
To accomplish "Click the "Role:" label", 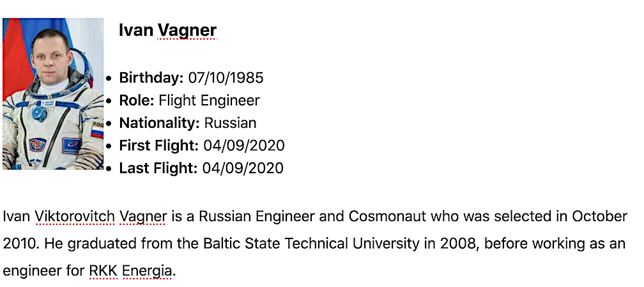I will click(137, 100).
